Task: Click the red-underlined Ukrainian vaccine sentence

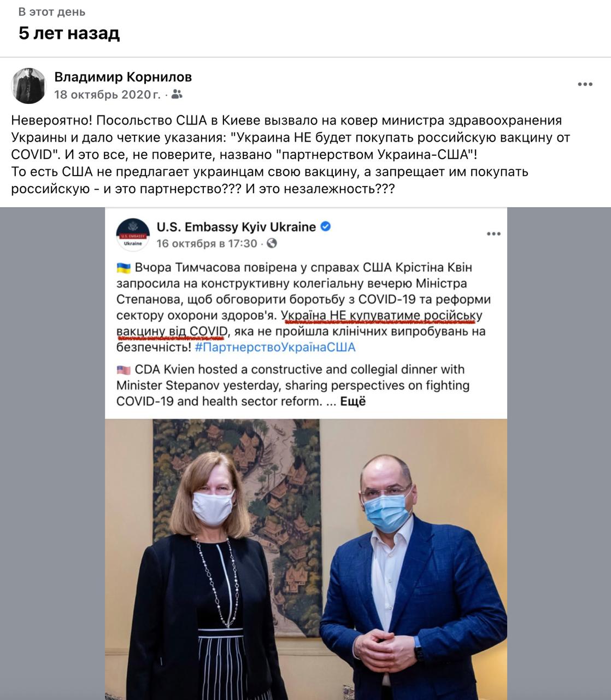Action: (300, 324)
